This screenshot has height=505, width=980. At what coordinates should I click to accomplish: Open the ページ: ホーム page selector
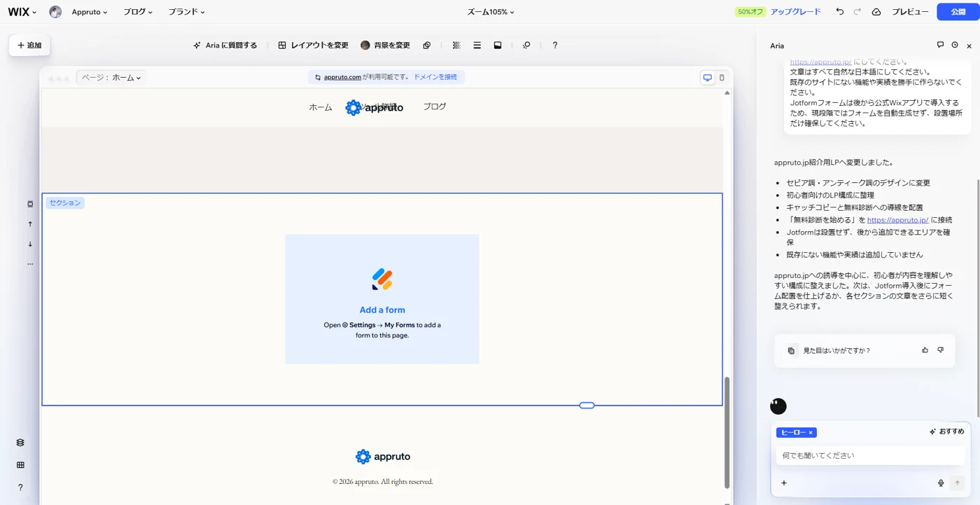coord(111,78)
